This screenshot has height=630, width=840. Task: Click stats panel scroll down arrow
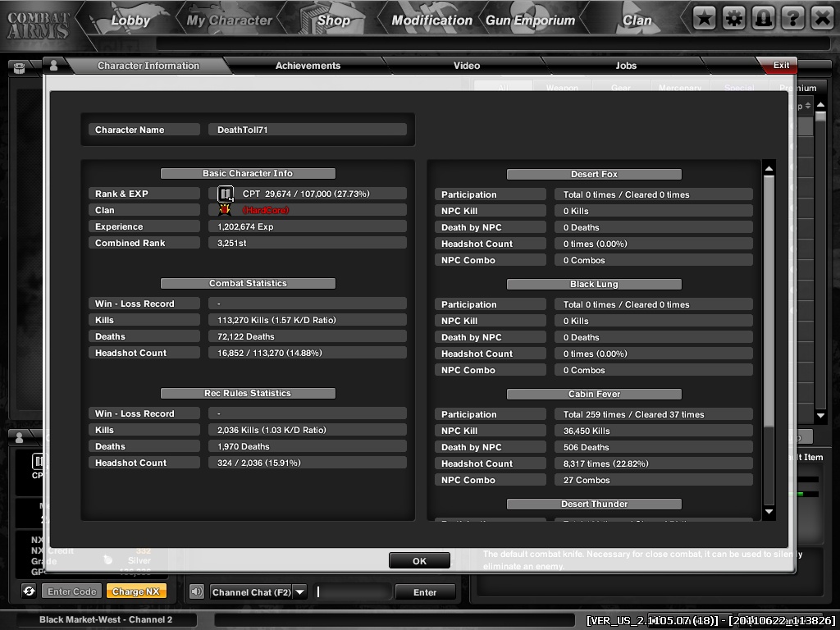coord(769,512)
